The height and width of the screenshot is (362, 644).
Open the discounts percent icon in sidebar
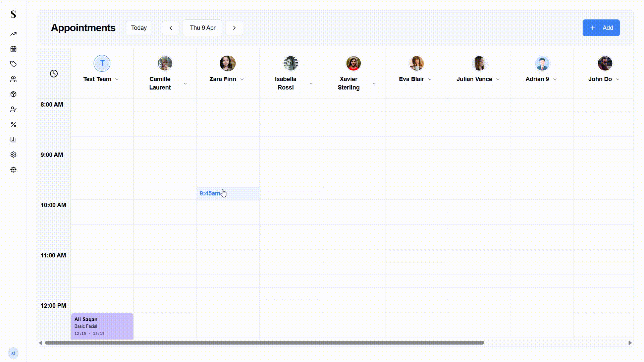click(x=13, y=124)
